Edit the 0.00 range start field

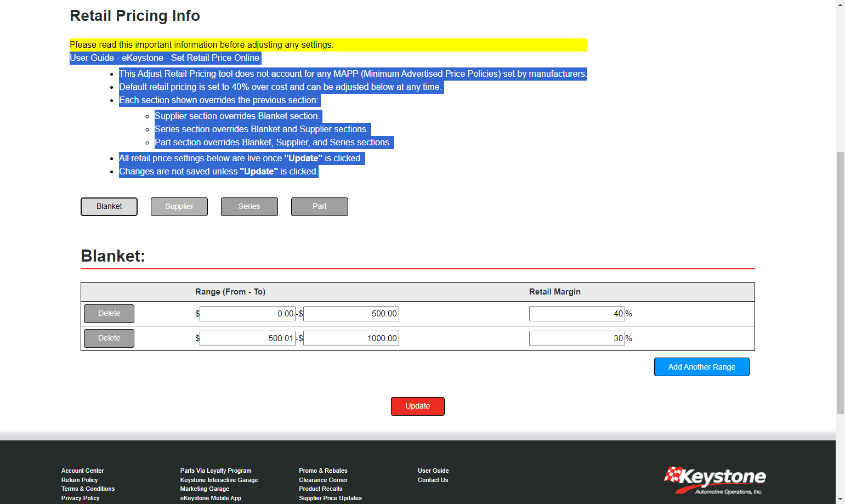coord(248,314)
